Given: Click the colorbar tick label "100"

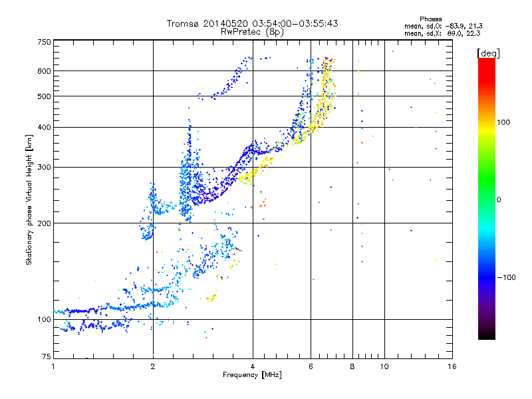Looking at the screenshot, I should point(503,122).
